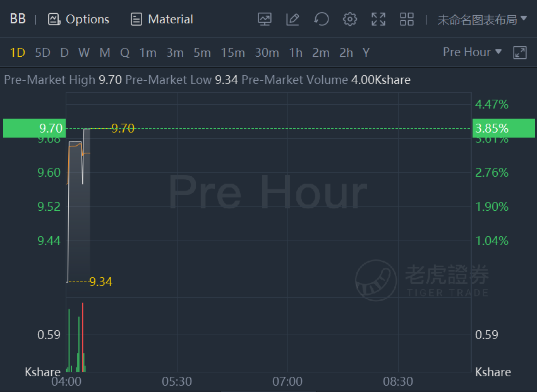The height and width of the screenshot is (392, 537).
Task: Open the 未命名图表布局 layout dropdown
Action: point(482,20)
